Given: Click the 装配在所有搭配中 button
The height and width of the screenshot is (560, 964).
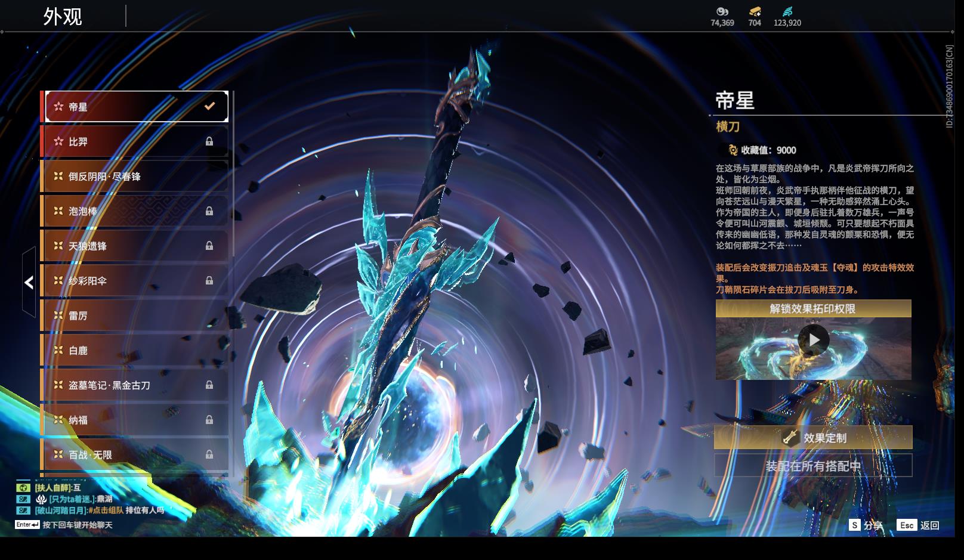Looking at the screenshot, I should pyautogui.click(x=813, y=465).
